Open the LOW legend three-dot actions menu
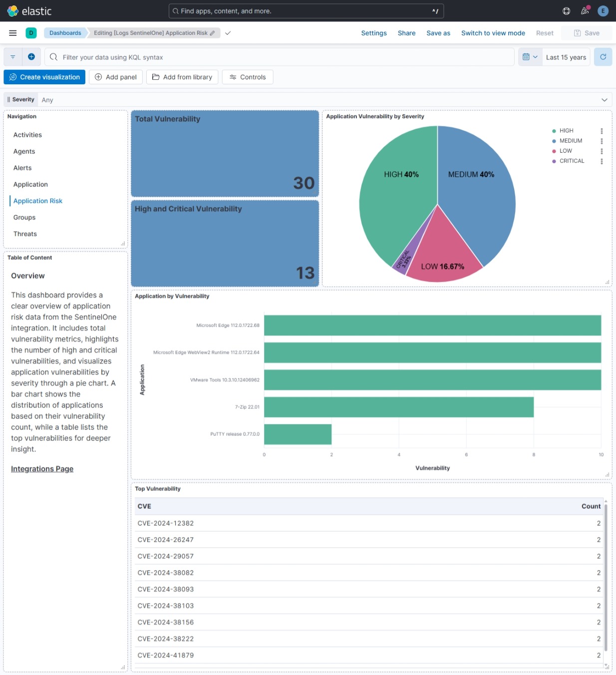The image size is (616, 675). click(602, 151)
